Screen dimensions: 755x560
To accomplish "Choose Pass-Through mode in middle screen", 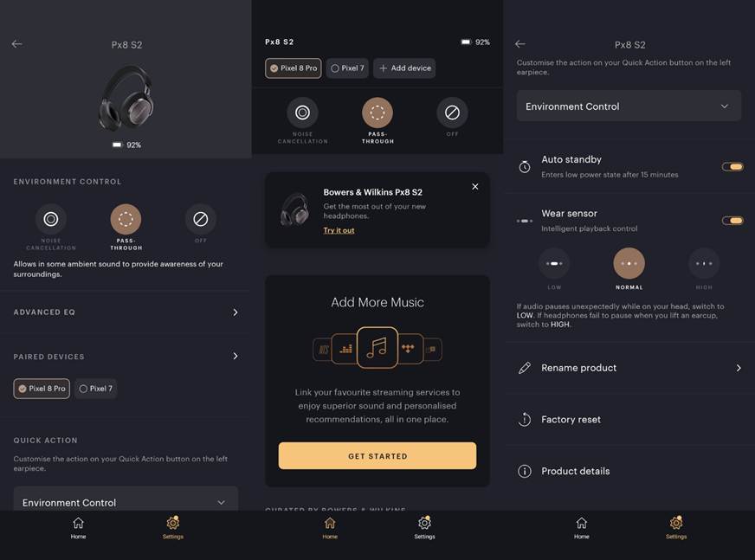I will [x=377, y=113].
